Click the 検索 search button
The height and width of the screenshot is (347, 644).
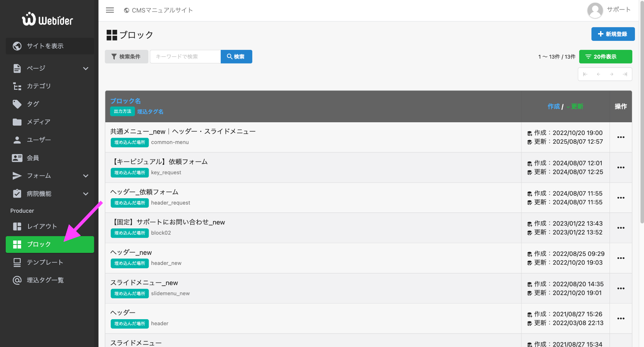tap(236, 56)
